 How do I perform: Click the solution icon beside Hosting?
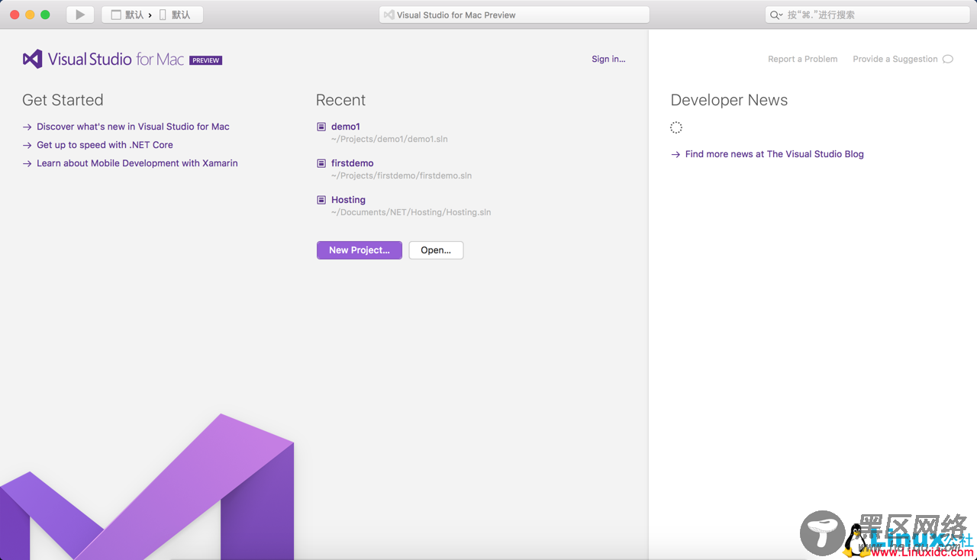(x=321, y=200)
